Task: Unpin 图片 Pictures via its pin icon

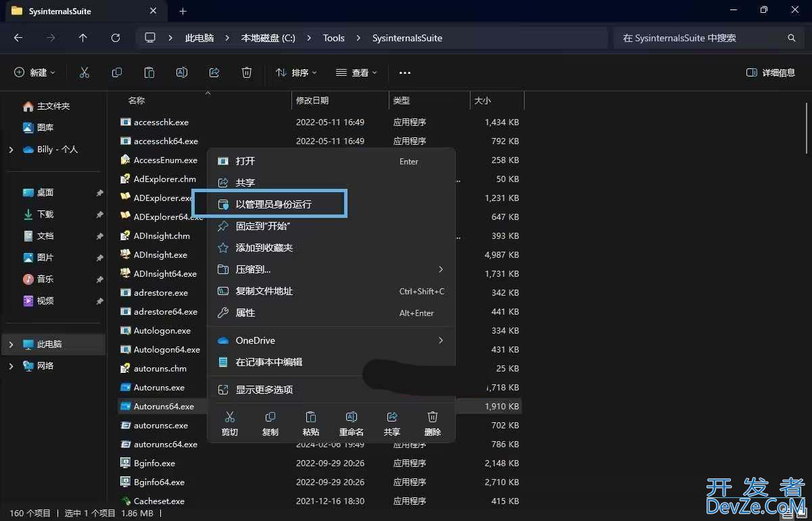Action: [99, 258]
